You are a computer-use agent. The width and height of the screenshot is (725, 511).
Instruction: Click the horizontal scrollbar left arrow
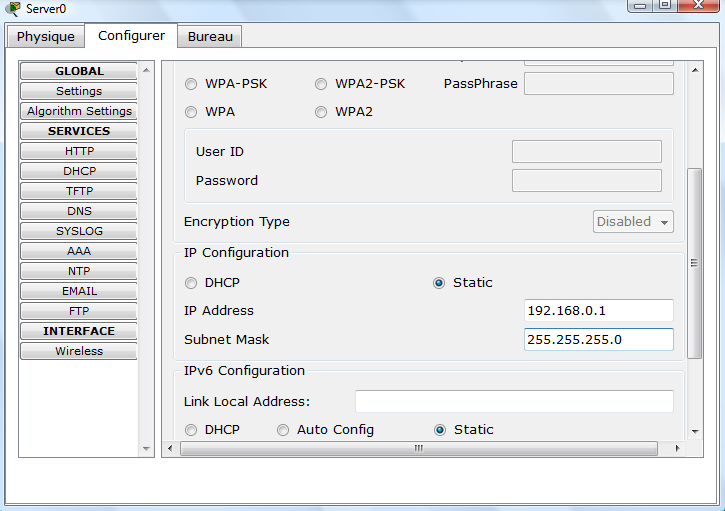coord(170,448)
